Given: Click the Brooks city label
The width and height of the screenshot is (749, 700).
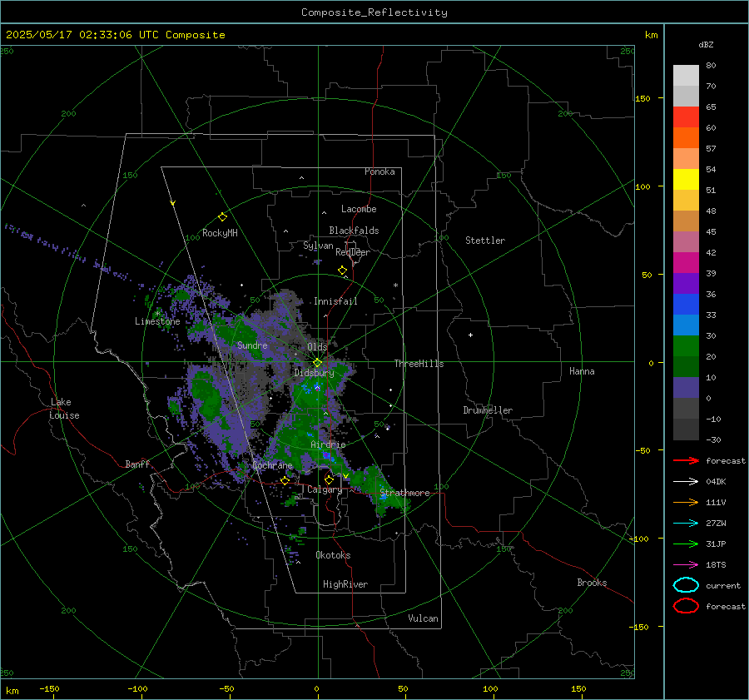Looking at the screenshot, I should [x=592, y=583].
